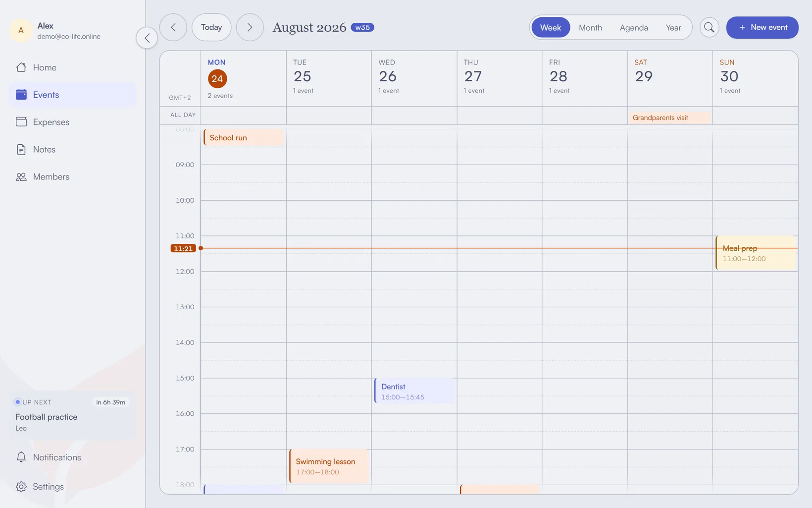Viewport: 812px width, 508px height.
Task: Open Home in the sidebar
Action: click(x=73, y=67)
